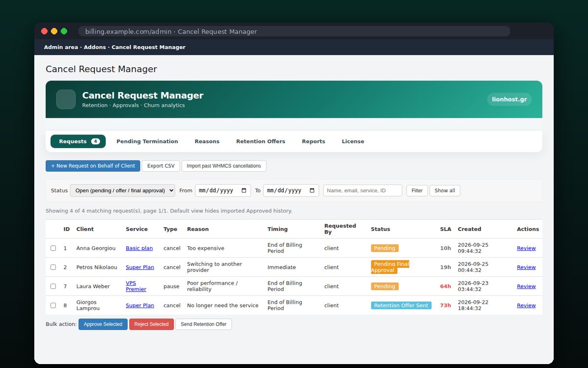Viewport: 588px width, 368px height.
Task: Open the Status filter dropdown
Action: [x=122, y=190]
